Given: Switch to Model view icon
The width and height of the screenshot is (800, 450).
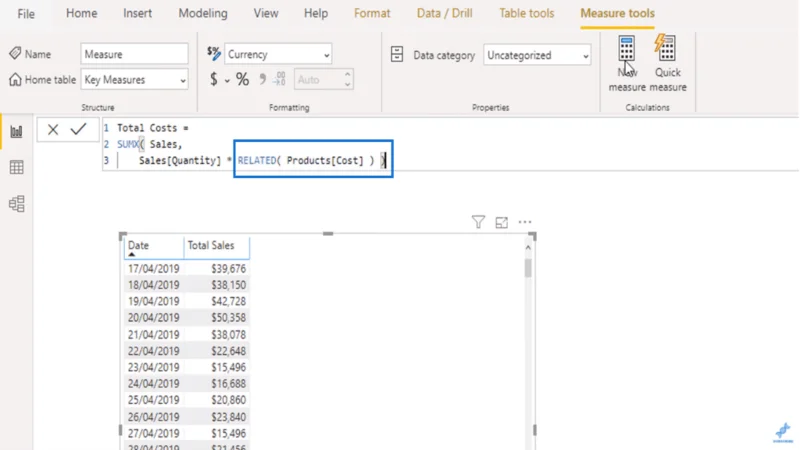Looking at the screenshot, I should tap(16, 204).
